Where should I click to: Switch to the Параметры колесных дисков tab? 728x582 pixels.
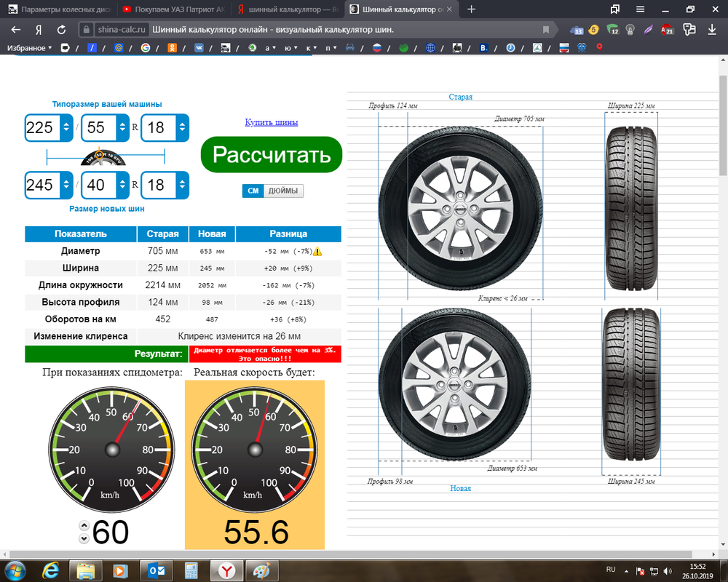pyautogui.click(x=60, y=9)
